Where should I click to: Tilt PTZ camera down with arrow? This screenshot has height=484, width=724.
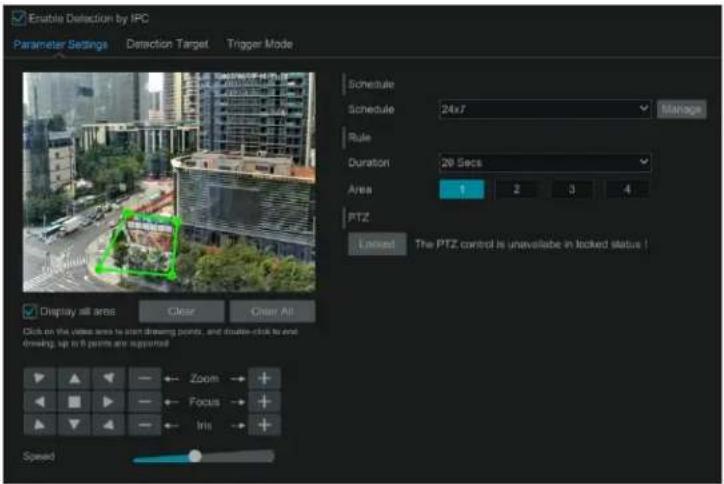[74, 425]
